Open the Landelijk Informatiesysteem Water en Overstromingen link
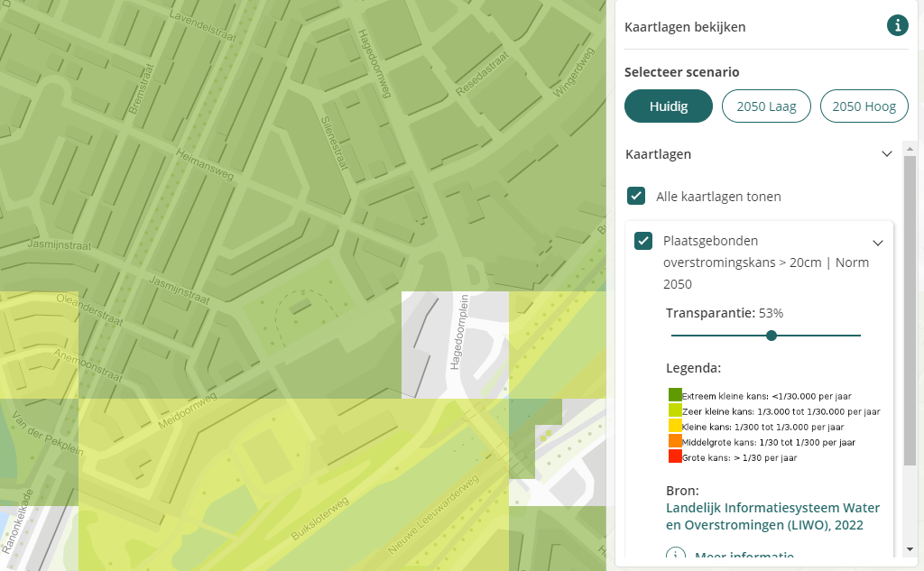Screen dimensions: 924x571 772,516
